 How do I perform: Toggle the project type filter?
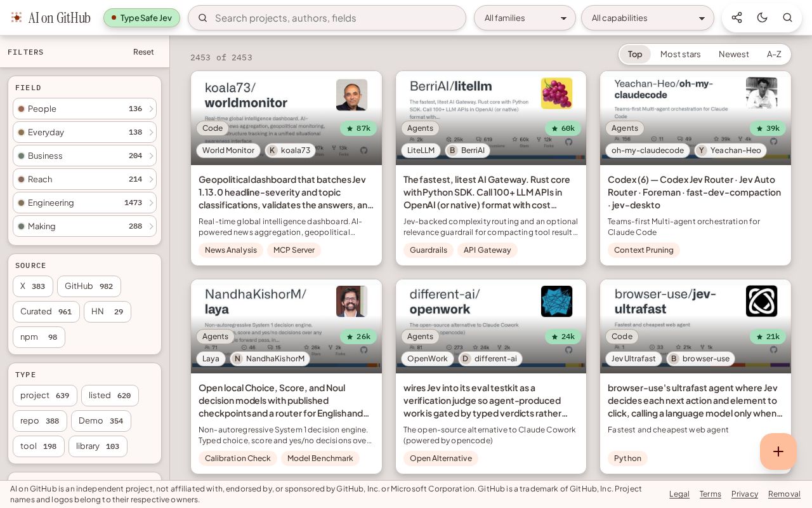(45, 396)
